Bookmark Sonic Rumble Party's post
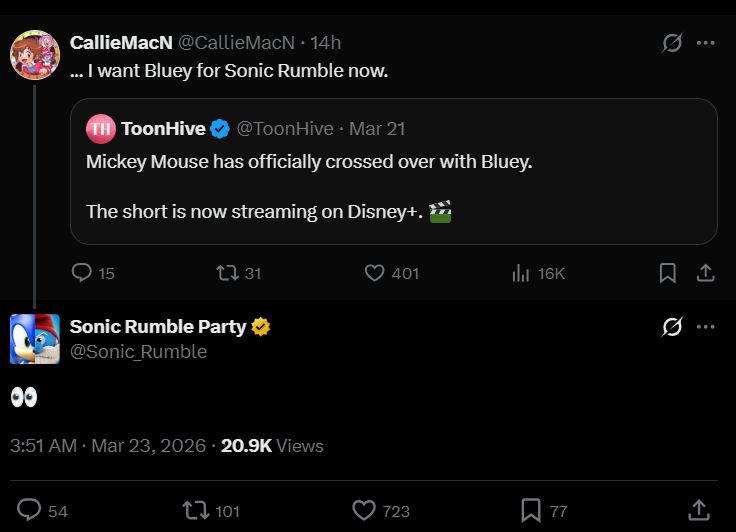 [531, 510]
